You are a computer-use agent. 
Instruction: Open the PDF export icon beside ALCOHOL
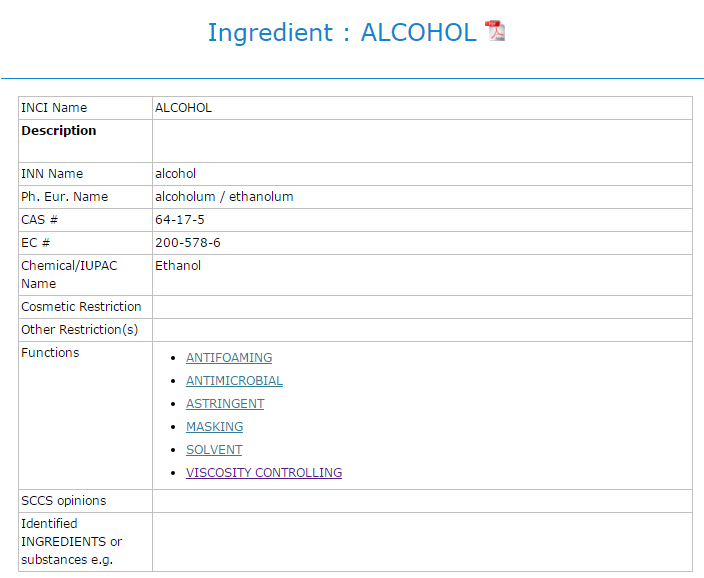point(495,31)
